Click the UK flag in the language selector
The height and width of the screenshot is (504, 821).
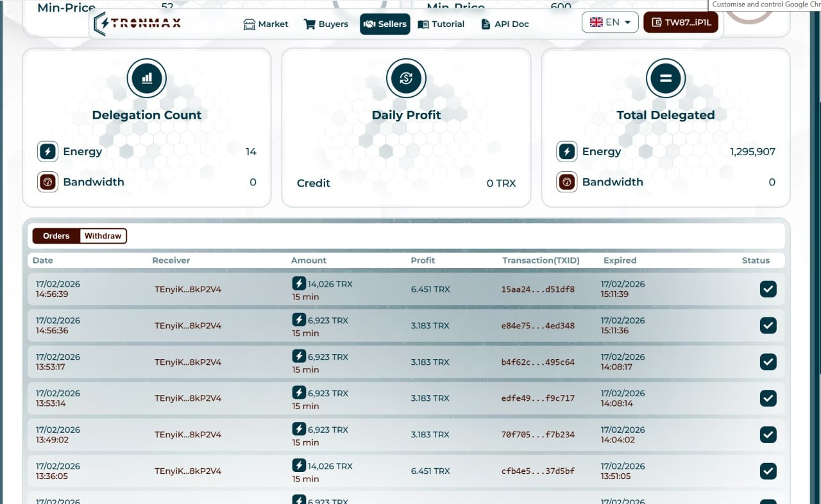tap(595, 21)
